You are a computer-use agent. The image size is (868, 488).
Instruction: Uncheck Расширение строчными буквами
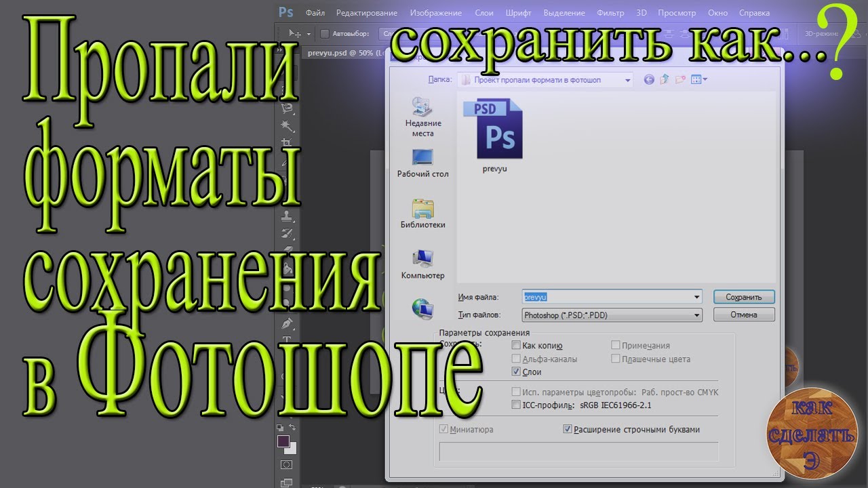click(568, 430)
